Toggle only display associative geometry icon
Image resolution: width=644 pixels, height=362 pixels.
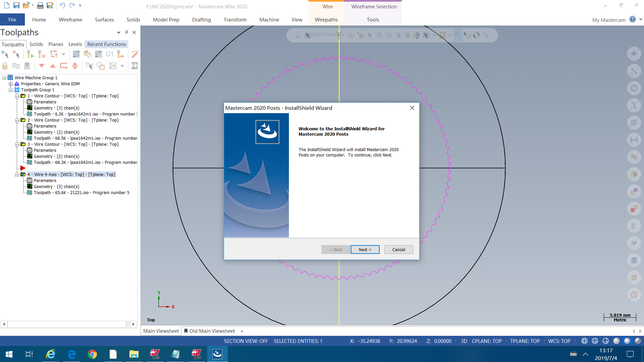click(x=100, y=66)
